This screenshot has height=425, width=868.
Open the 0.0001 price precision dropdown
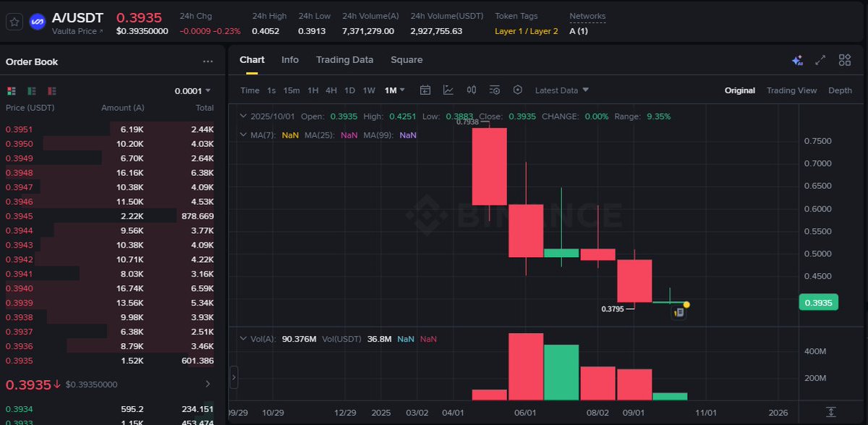(192, 91)
